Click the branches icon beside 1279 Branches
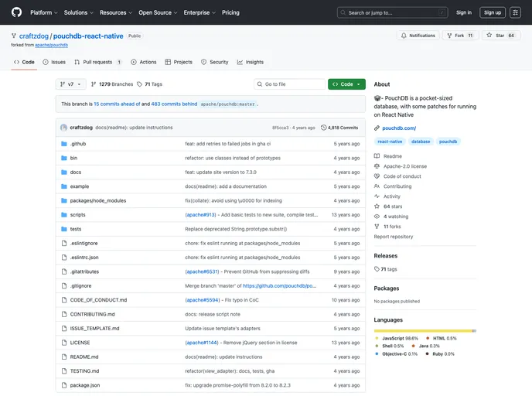The width and height of the screenshot is (532, 396). [94, 84]
